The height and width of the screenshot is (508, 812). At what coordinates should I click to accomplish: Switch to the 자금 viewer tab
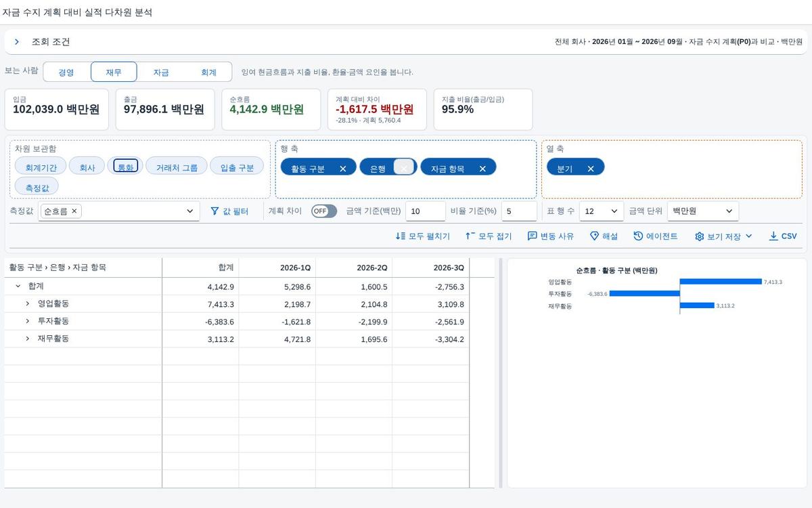pyautogui.click(x=161, y=72)
